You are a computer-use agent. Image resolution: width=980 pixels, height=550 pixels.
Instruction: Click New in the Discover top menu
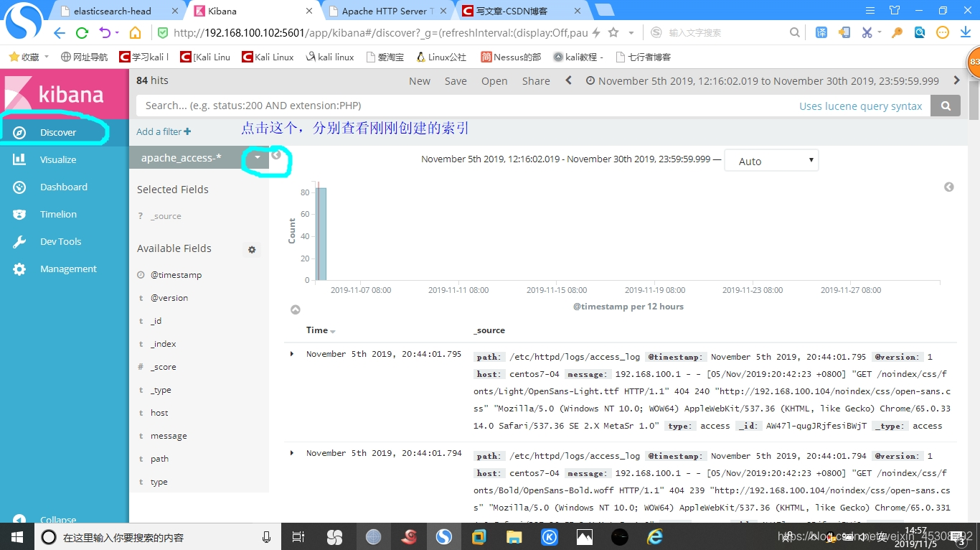(x=420, y=81)
